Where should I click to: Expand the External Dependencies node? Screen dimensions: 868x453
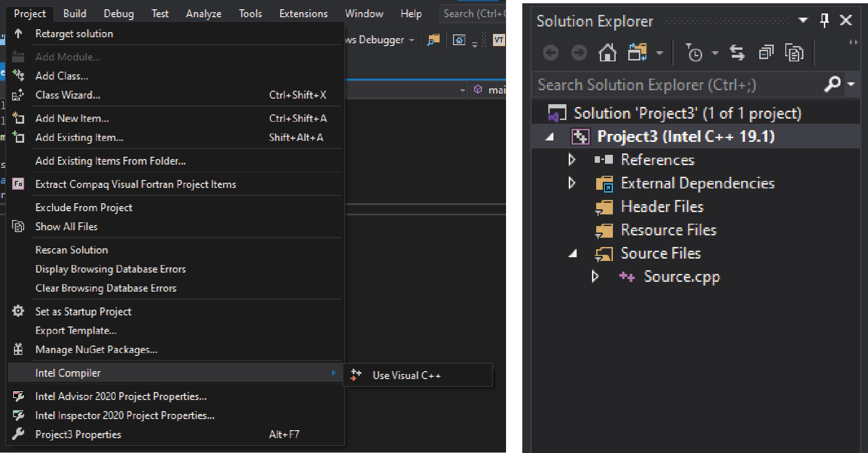point(572,183)
